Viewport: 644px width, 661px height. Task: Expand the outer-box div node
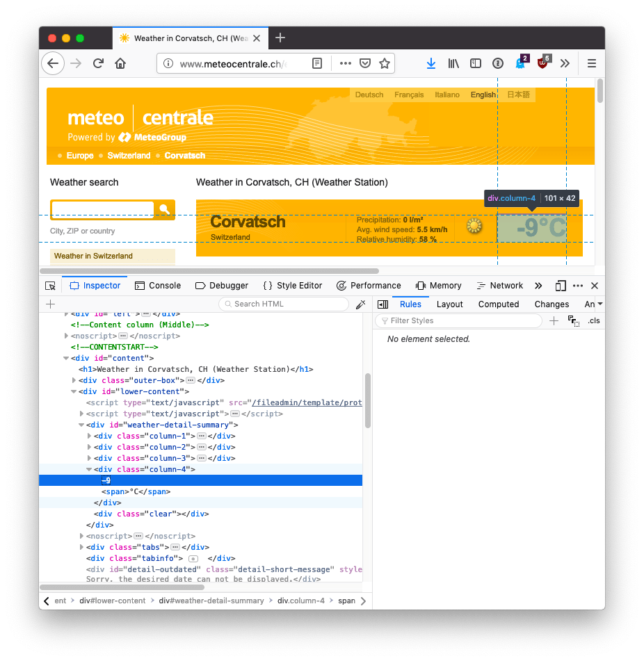[74, 380]
